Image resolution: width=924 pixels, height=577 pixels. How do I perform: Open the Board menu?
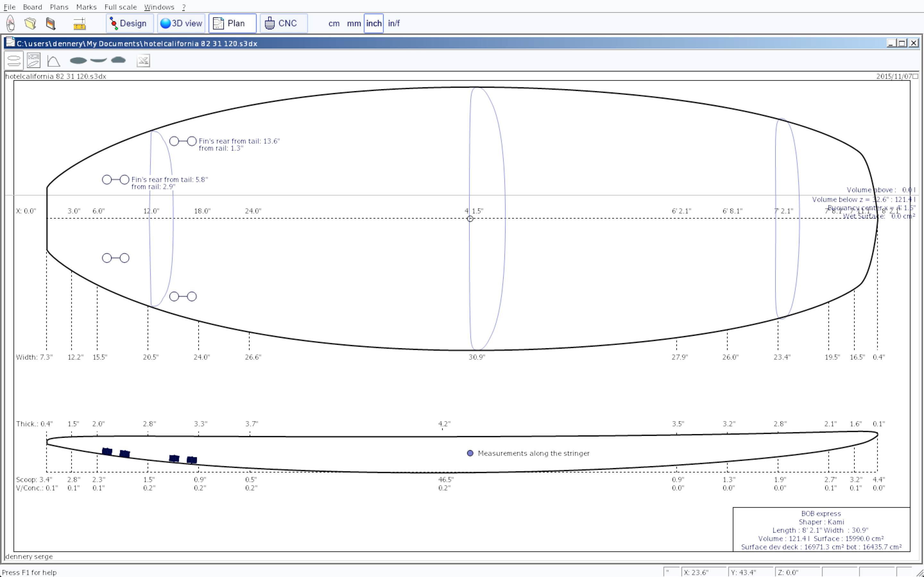[x=32, y=7]
